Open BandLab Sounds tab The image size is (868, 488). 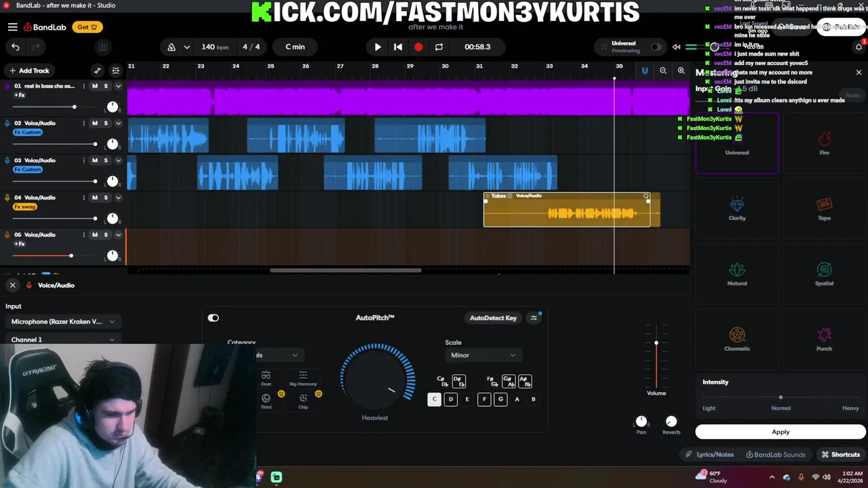(x=775, y=455)
